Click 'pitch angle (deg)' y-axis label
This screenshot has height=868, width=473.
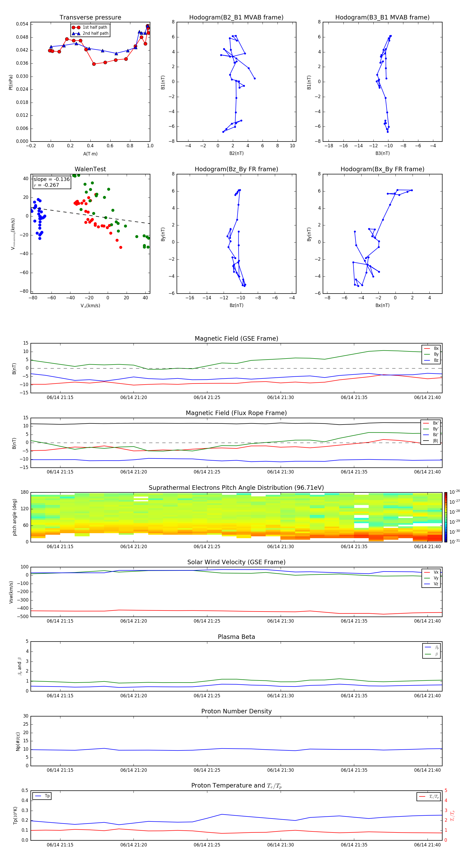(14, 517)
